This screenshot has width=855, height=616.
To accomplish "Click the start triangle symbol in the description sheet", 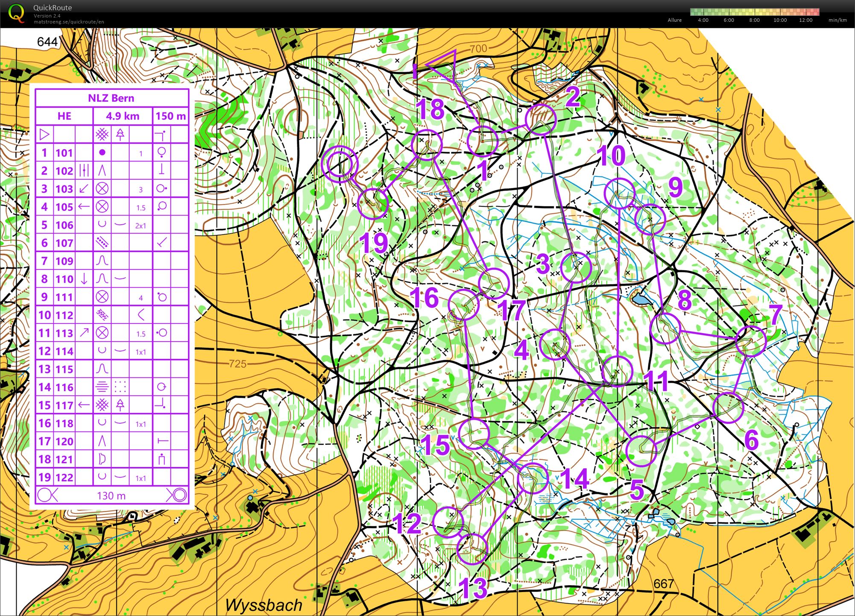I will 44,135.
